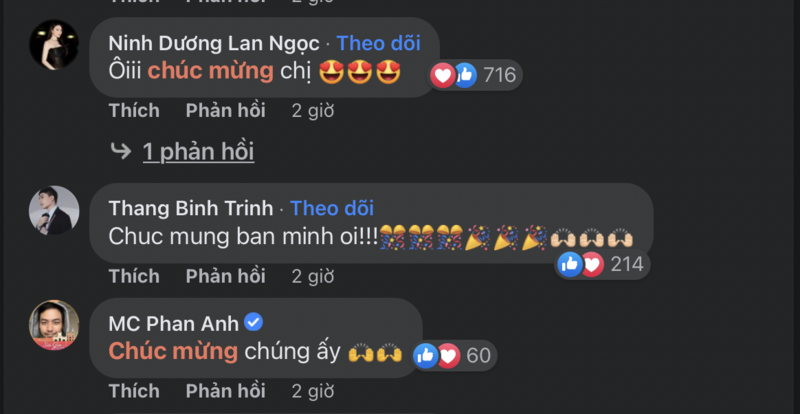
Task: Like Ninh Dương Lan Ngọc's comment with Thích
Action: pyautogui.click(x=134, y=110)
